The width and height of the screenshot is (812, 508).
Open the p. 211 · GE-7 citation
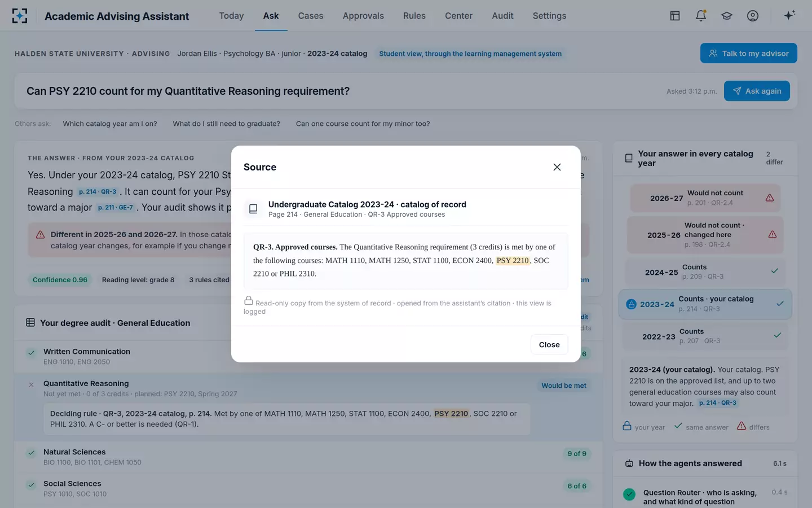pos(116,208)
